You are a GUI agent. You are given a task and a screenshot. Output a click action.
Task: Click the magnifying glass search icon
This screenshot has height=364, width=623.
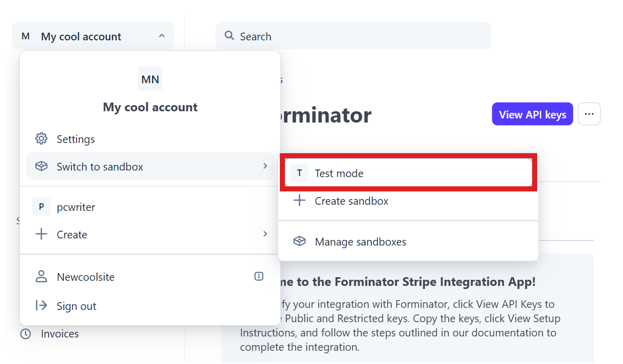(230, 36)
